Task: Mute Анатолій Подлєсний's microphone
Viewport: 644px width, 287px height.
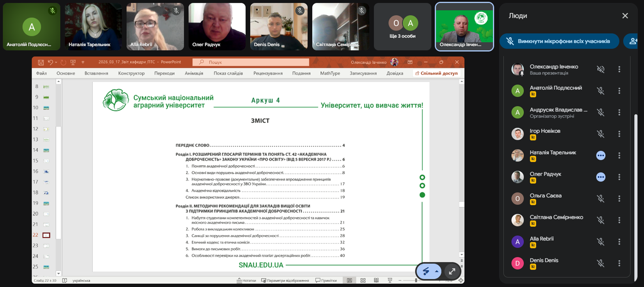Action: [600, 91]
